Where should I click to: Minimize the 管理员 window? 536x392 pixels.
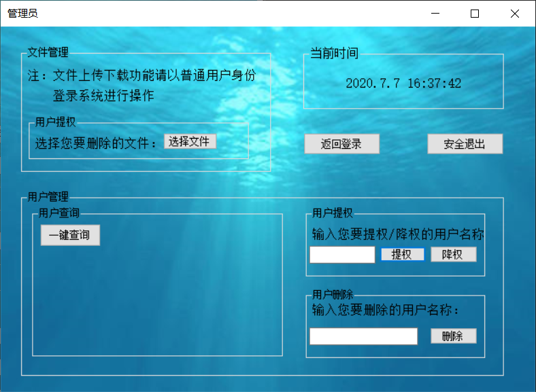tap(435, 14)
